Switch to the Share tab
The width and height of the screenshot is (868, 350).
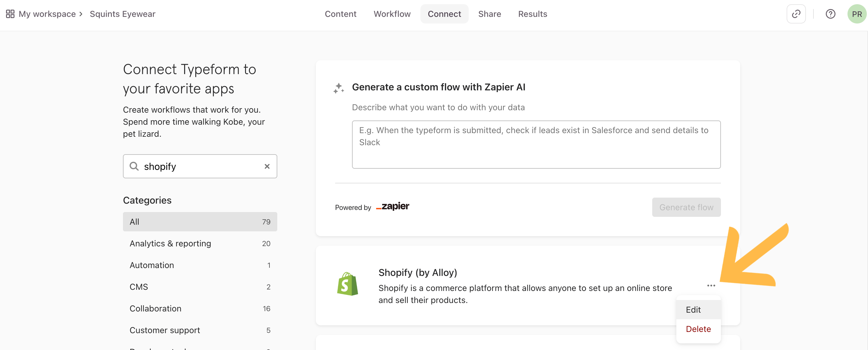tap(489, 14)
